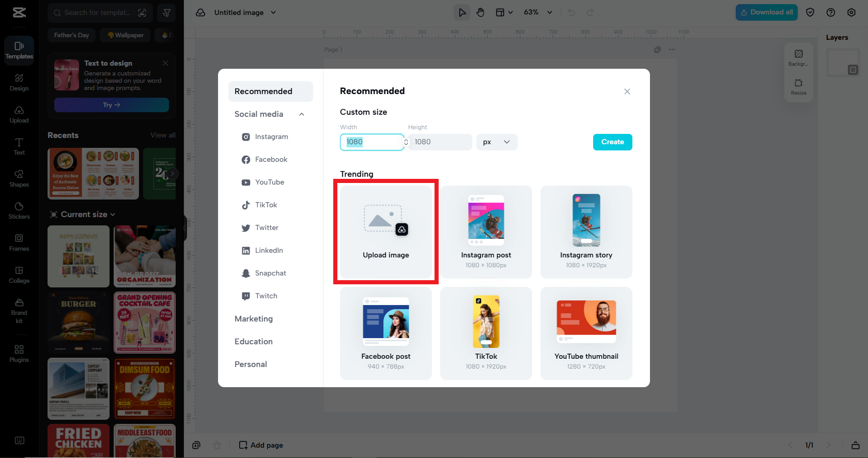Click the undo arrow in toolbar

(x=571, y=12)
